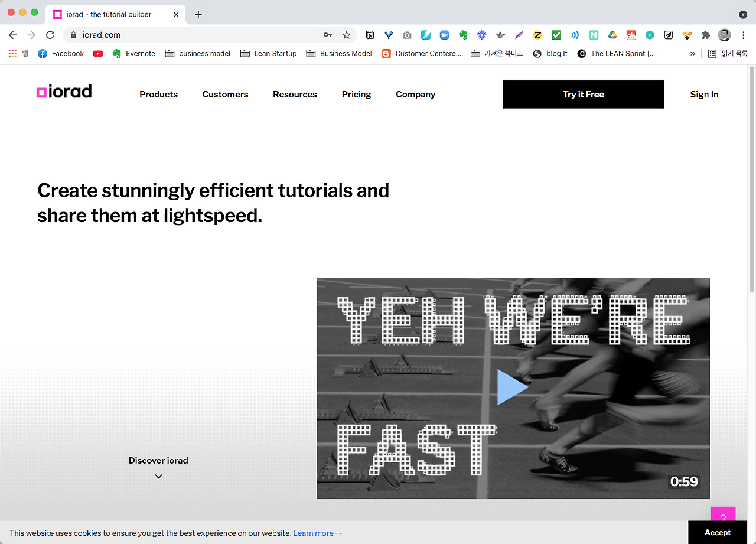Viewport: 756px width, 544px height.
Task: Open the capitalized 'Business Model' bookmark folder
Action: tap(339, 54)
